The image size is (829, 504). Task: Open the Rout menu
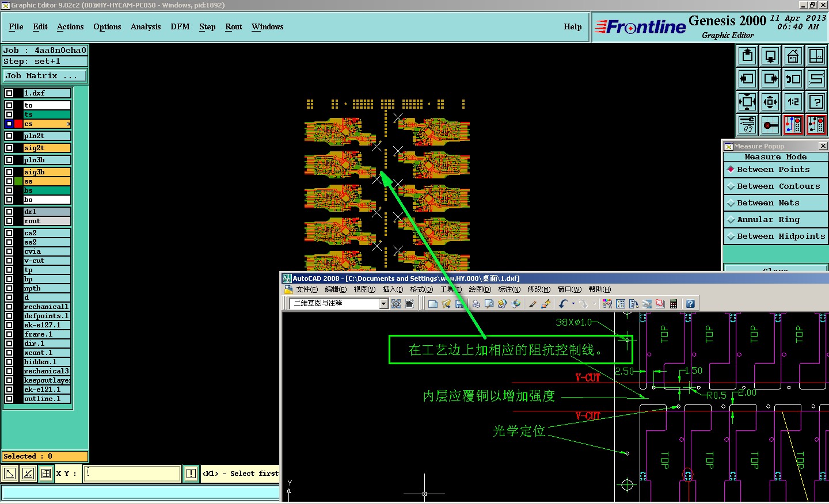(234, 27)
